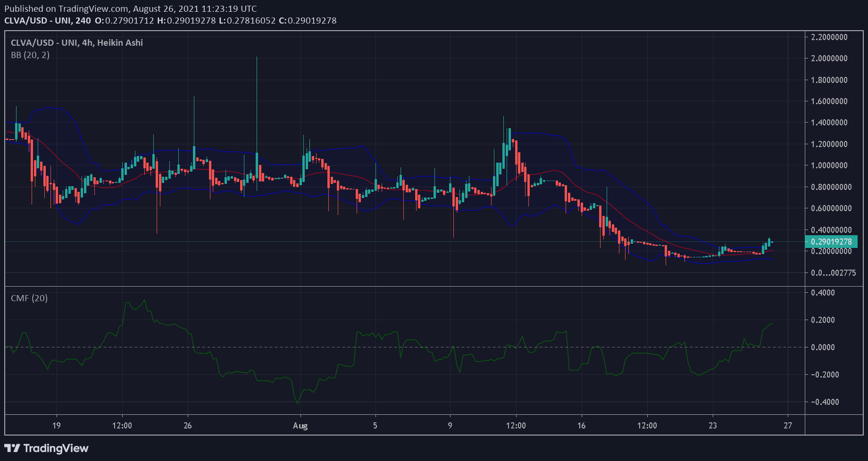This screenshot has height=461, width=868.
Task: Click the 0.0...002775 price axis label
Action: pos(833,273)
